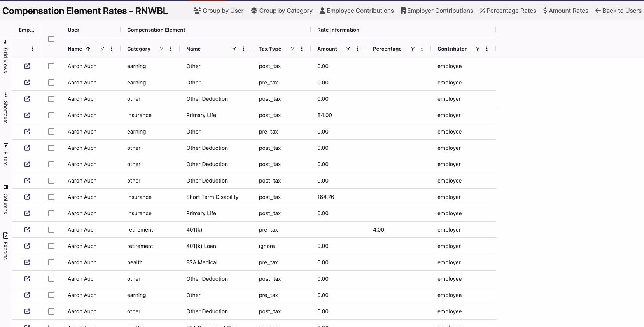644x327 pixels.
Task: Open filter for user Name column
Action: pos(102,49)
